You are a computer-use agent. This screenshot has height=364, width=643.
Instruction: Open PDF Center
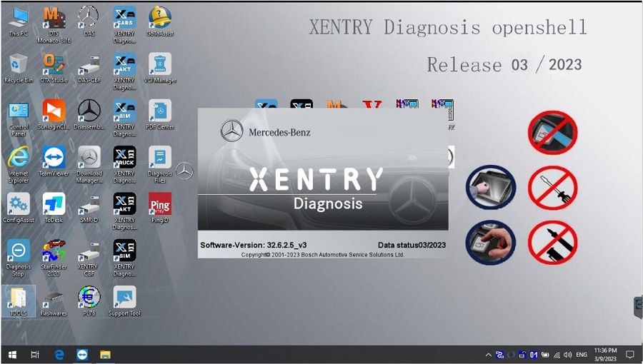(x=160, y=115)
